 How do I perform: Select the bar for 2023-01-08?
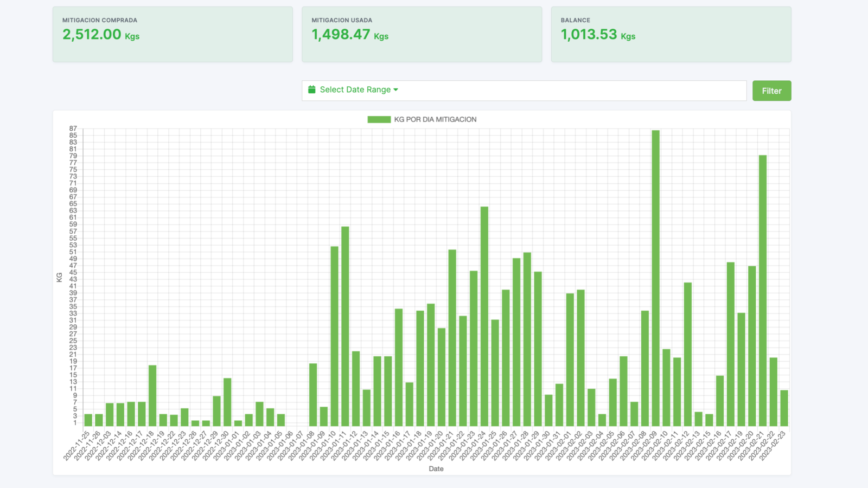tap(313, 395)
